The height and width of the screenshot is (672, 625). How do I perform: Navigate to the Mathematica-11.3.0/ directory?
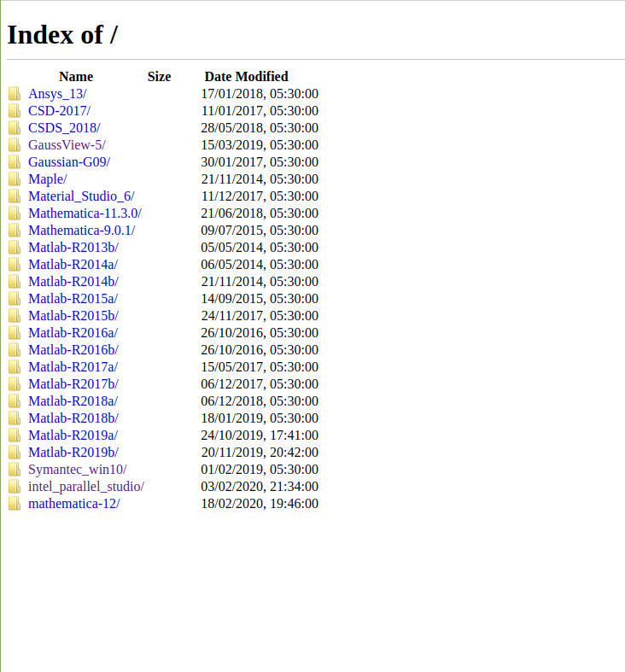point(85,213)
